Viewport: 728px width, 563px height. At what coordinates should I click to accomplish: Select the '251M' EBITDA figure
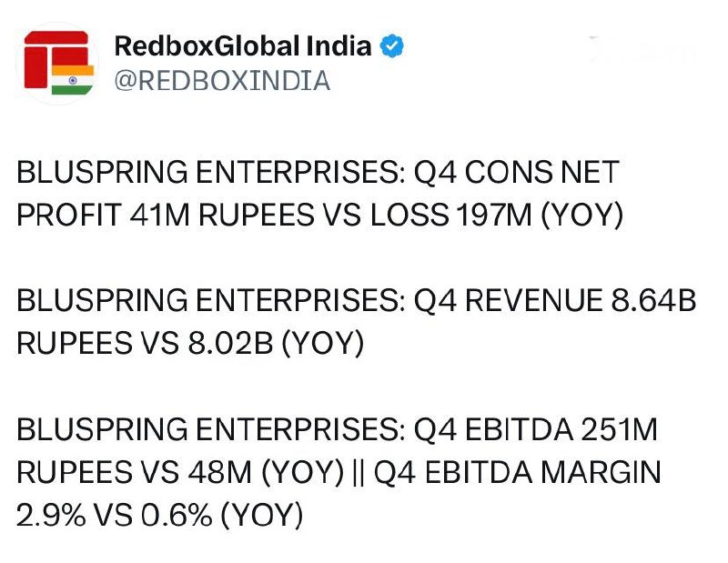pyautogui.click(x=619, y=429)
